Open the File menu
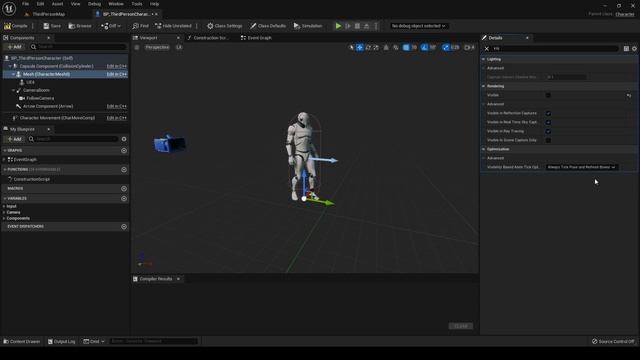This screenshot has height=360, width=640. click(x=25, y=4)
